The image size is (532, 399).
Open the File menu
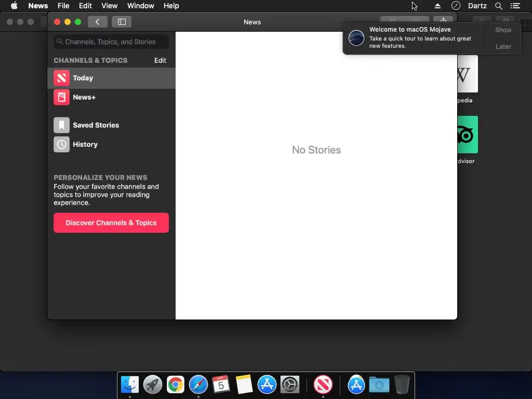pyautogui.click(x=63, y=6)
